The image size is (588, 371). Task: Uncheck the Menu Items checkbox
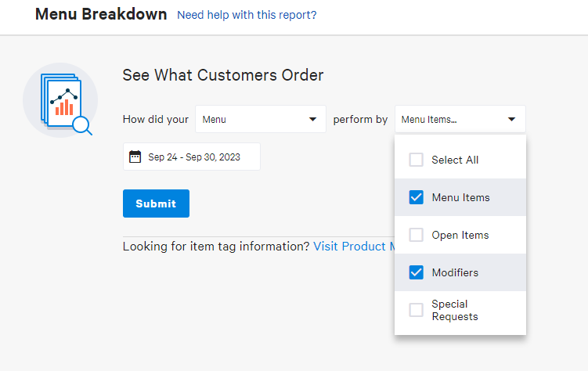pyautogui.click(x=417, y=197)
